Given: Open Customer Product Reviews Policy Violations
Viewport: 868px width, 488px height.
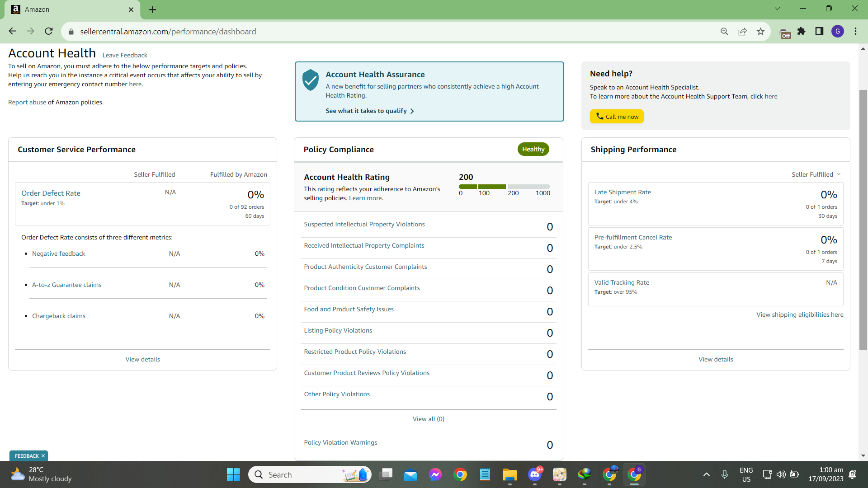Looking at the screenshot, I should pos(367,373).
